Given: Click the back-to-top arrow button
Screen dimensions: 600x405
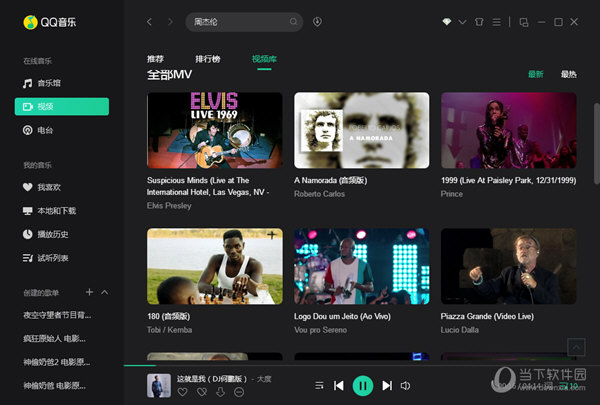Looking at the screenshot, I should [x=576, y=347].
